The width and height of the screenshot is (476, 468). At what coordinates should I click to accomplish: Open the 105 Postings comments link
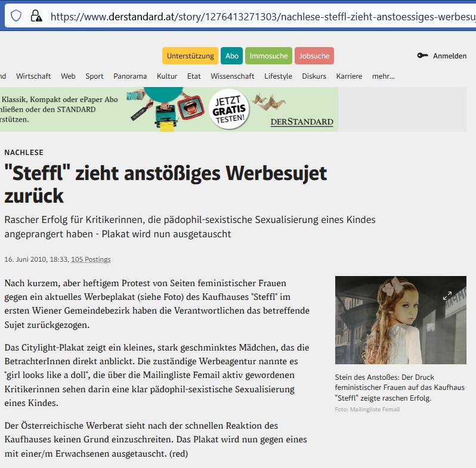point(91,259)
